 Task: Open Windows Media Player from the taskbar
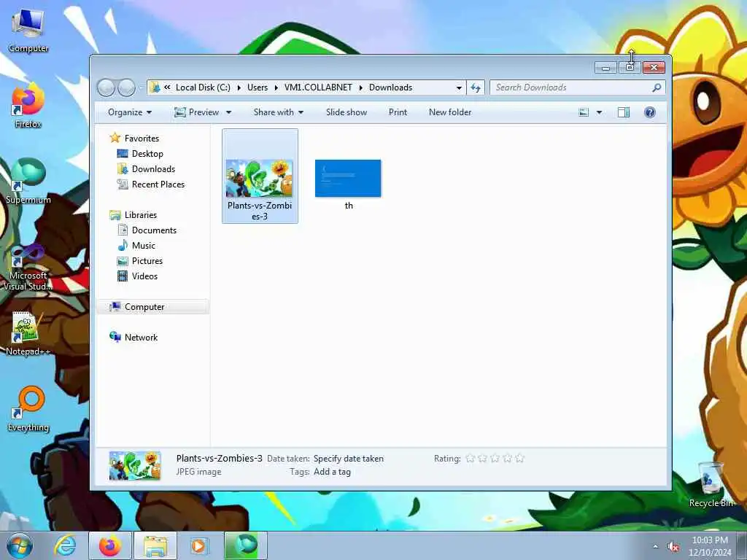(x=199, y=545)
